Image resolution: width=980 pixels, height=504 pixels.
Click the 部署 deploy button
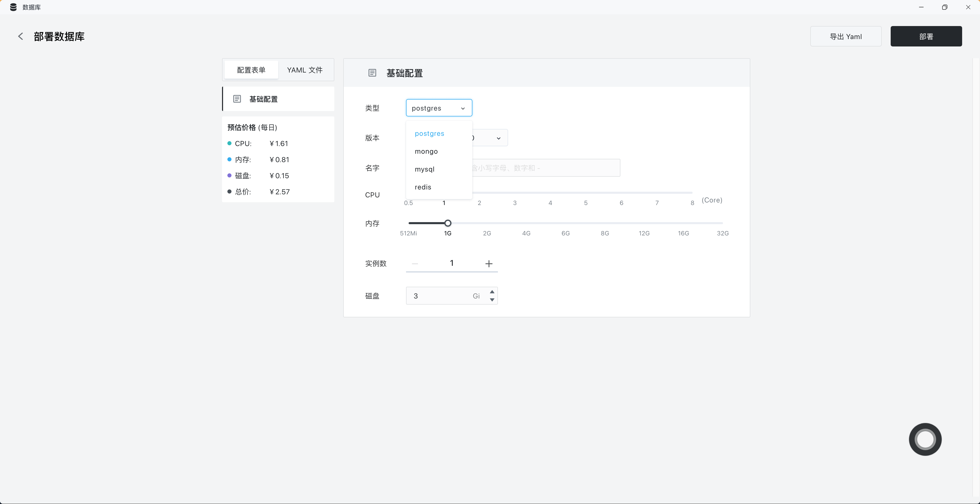pyautogui.click(x=926, y=36)
